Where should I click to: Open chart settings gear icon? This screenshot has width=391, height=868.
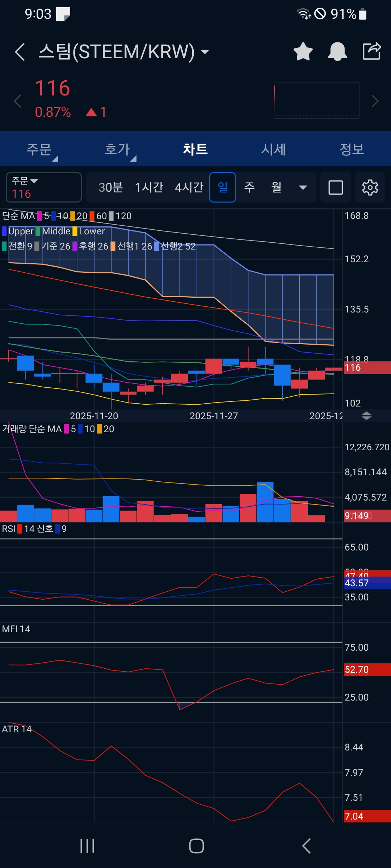(x=370, y=187)
